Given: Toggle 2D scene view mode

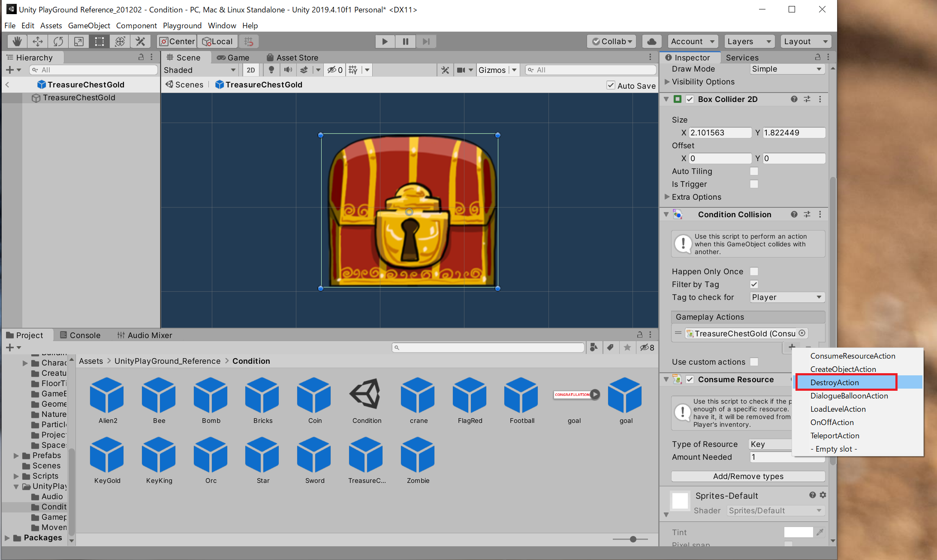Looking at the screenshot, I should [251, 70].
